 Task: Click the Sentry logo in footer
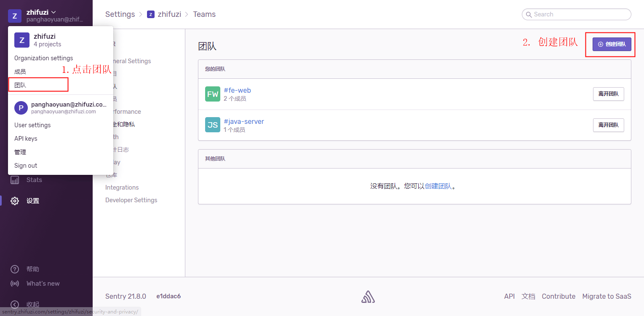368,297
